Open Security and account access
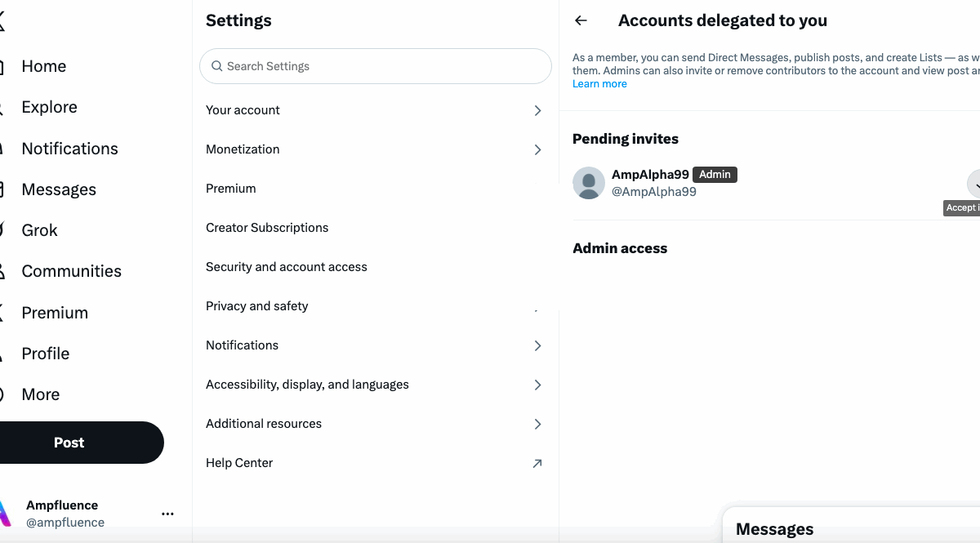Image resolution: width=980 pixels, height=543 pixels. (x=287, y=267)
